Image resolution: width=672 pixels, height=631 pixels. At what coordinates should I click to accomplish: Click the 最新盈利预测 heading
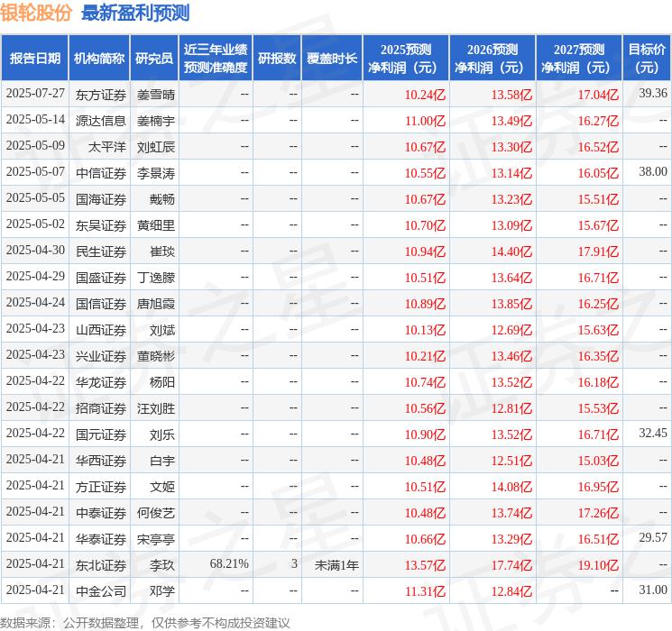(135, 13)
